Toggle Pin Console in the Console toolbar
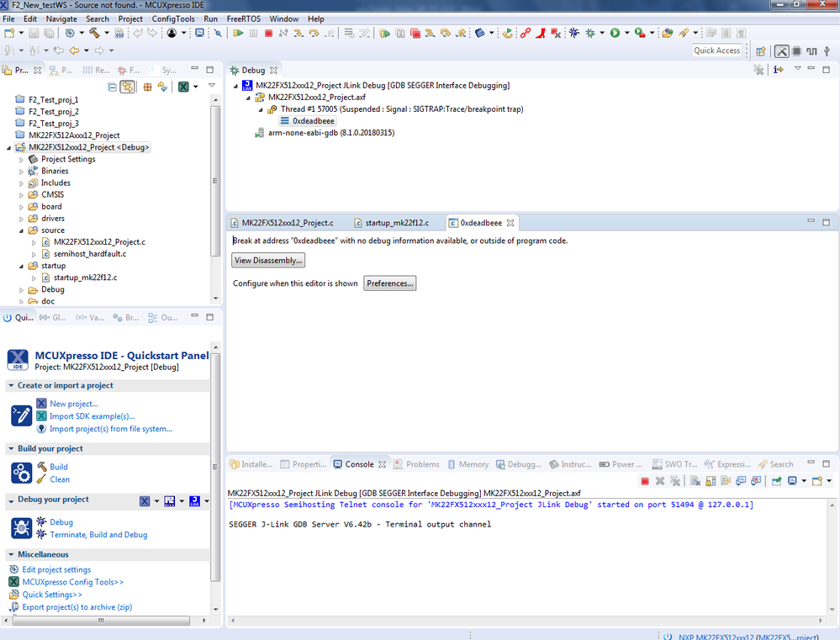The height and width of the screenshot is (640, 840). coord(776,481)
